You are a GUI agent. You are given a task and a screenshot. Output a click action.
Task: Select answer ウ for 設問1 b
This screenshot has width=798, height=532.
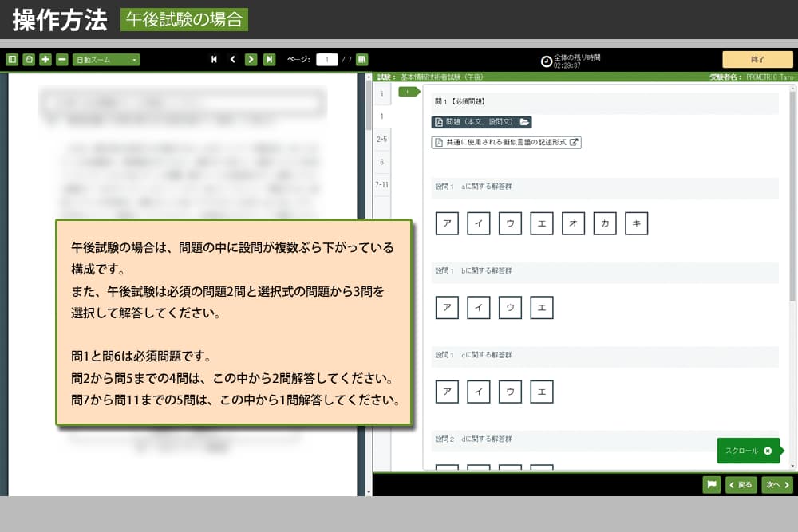(x=510, y=308)
